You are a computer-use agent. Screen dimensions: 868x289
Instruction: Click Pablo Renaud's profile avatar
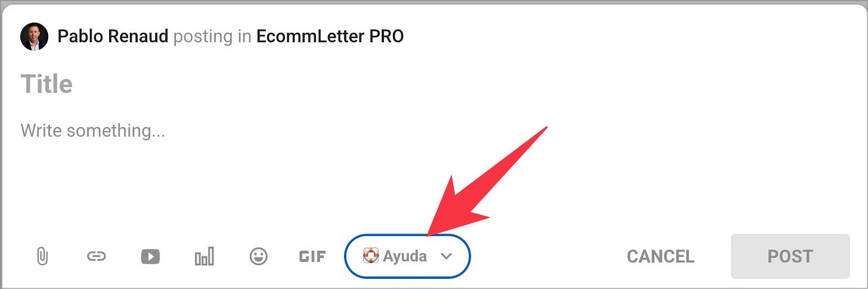34,37
